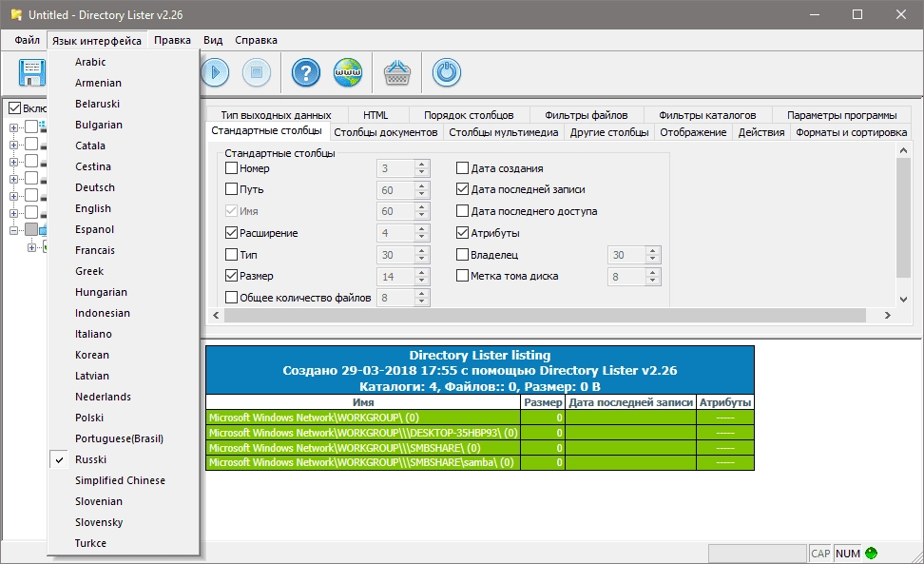
Task: Select Arabic from language list
Action: click(x=124, y=62)
